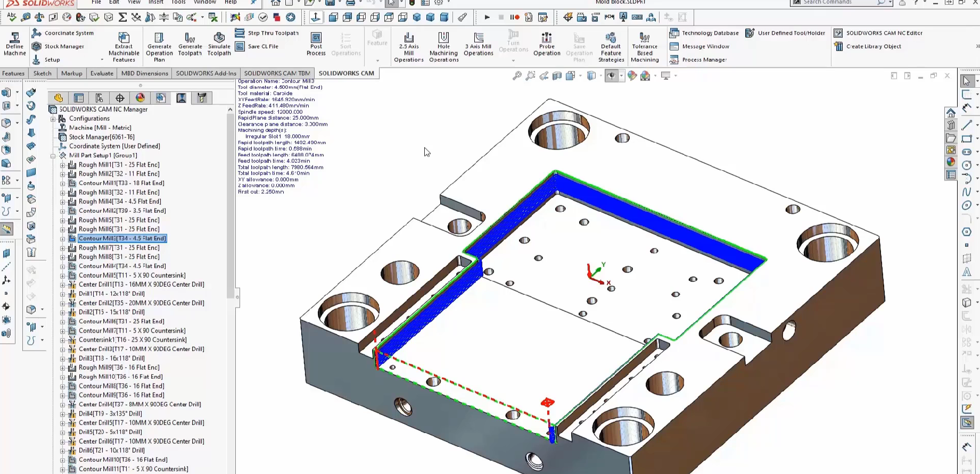Open the Coordinate System command
This screenshot has height=474, width=980.
click(x=63, y=33)
